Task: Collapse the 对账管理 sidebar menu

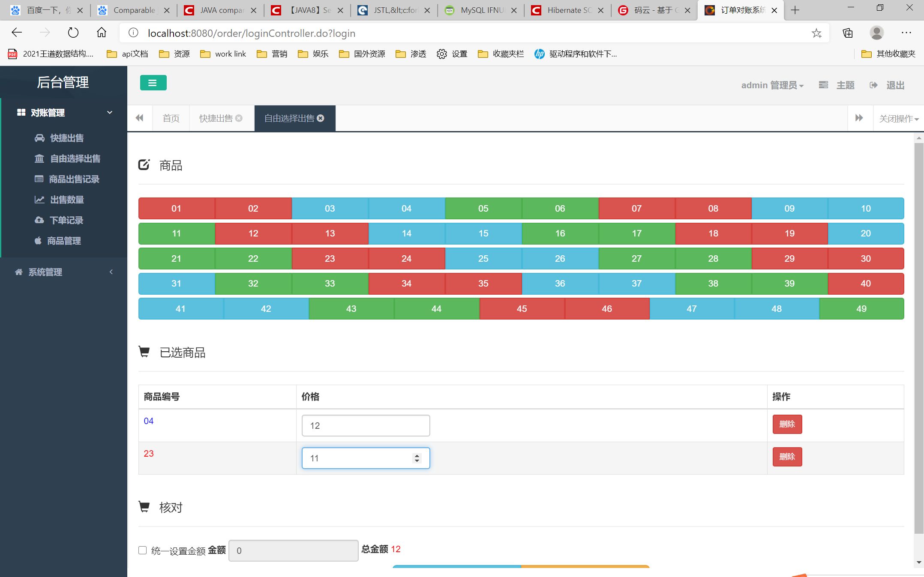Action: click(x=110, y=113)
